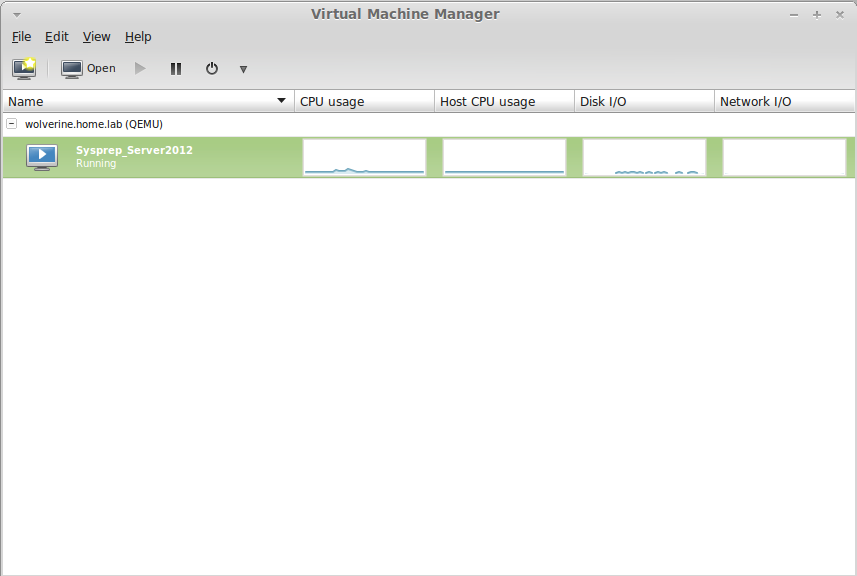Click the Host CPU usage column header
This screenshot has height=576, width=857.
[504, 101]
